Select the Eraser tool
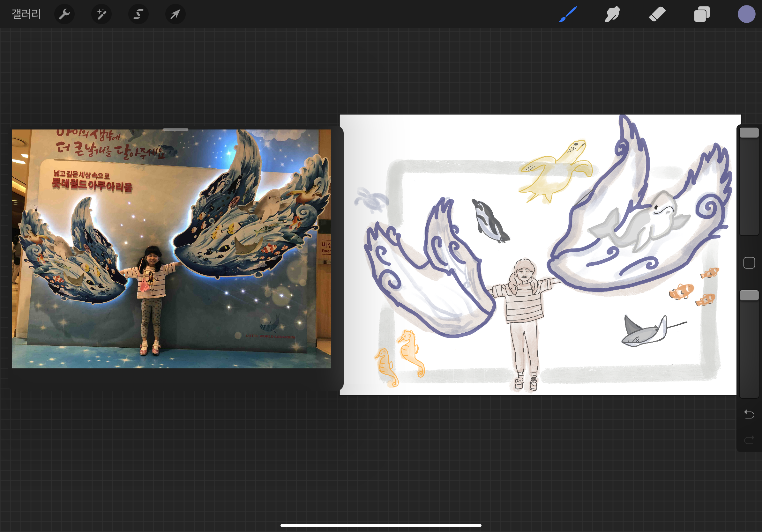The height and width of the screenshot is (532, 762). (657, 14)
